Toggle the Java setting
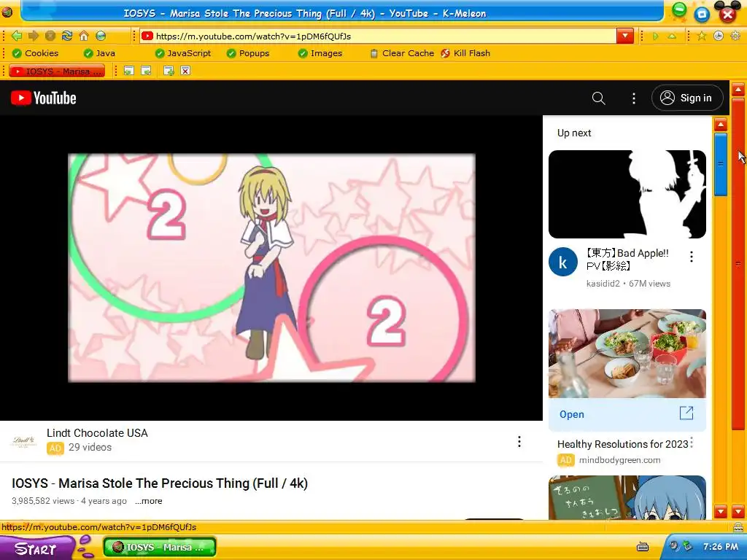The height and width of the screenshot is (560, 747). (x=99, y=53)
